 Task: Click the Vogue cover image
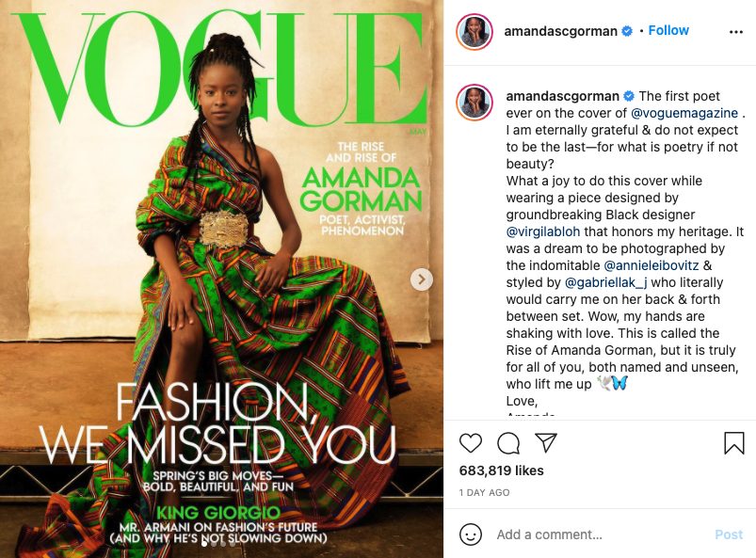coord(222,279)
